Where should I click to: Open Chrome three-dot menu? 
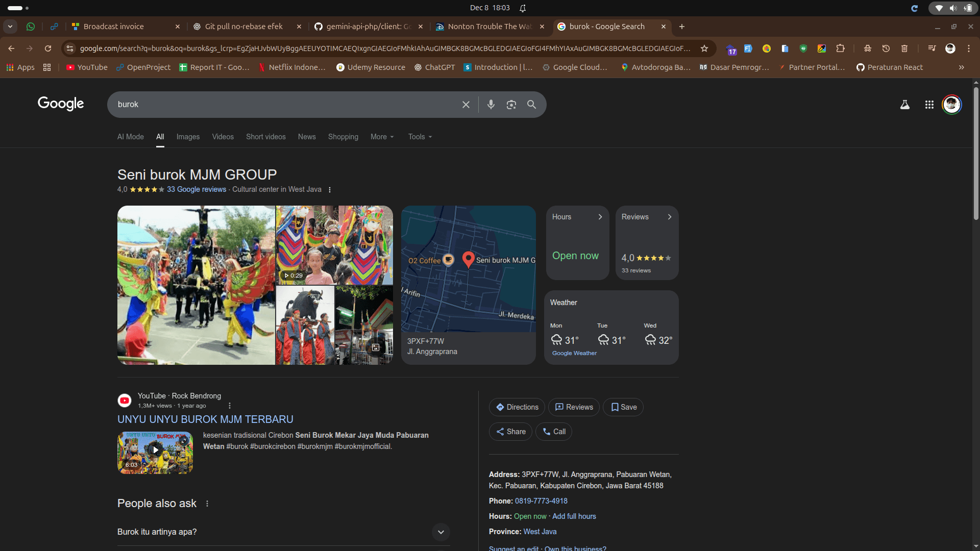[969, 48]
